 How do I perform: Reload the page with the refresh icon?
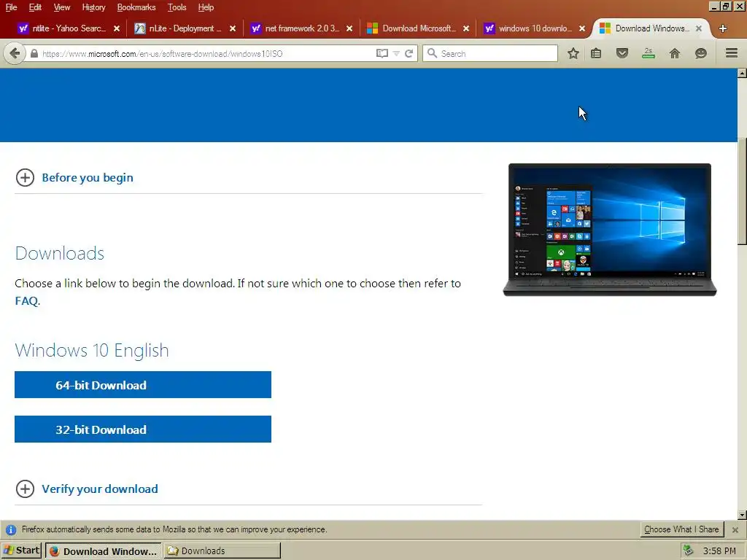click(x=409, y=53)
